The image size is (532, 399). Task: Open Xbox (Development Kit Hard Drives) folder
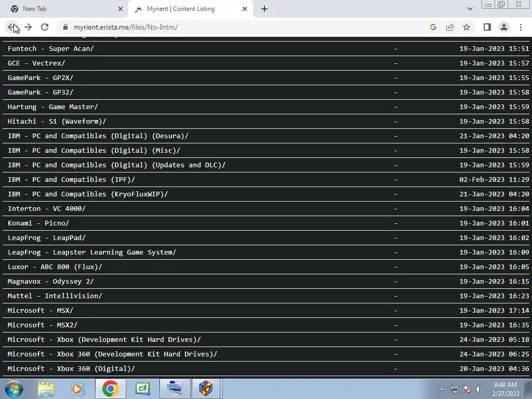[104, 340]
